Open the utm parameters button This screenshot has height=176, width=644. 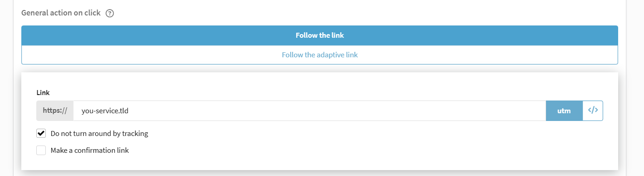click(564, 111)
